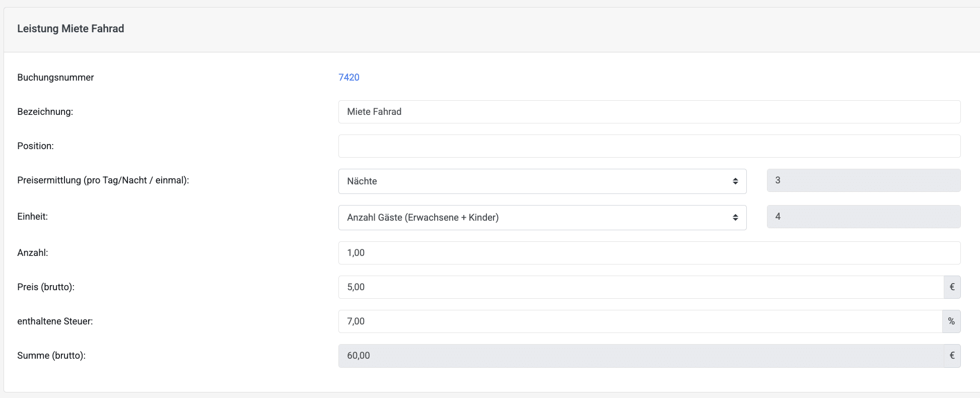Select the greyed-out guest count field showing 4
Viewport: 980px width, 398px height.
pos(863,217)
